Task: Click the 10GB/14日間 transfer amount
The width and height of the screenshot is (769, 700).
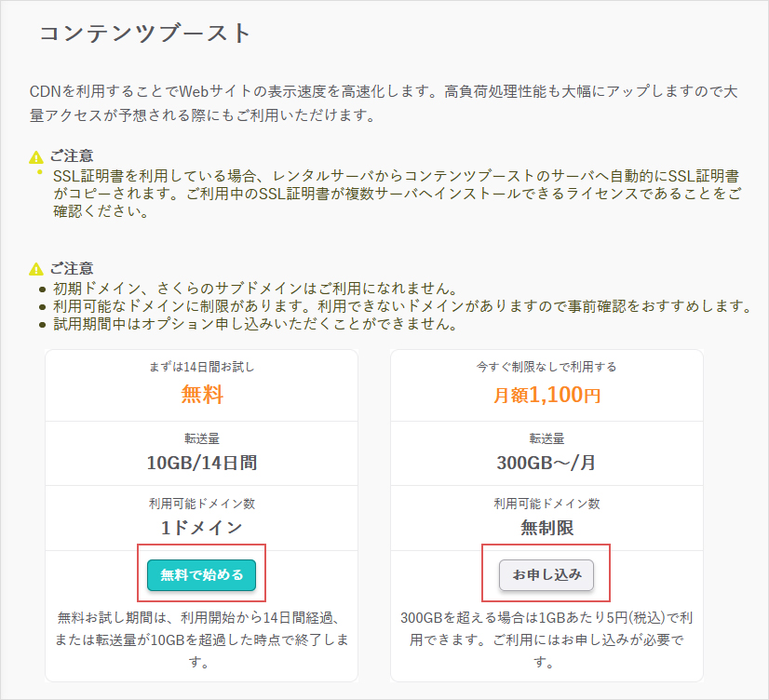Action: pos(201,463)
